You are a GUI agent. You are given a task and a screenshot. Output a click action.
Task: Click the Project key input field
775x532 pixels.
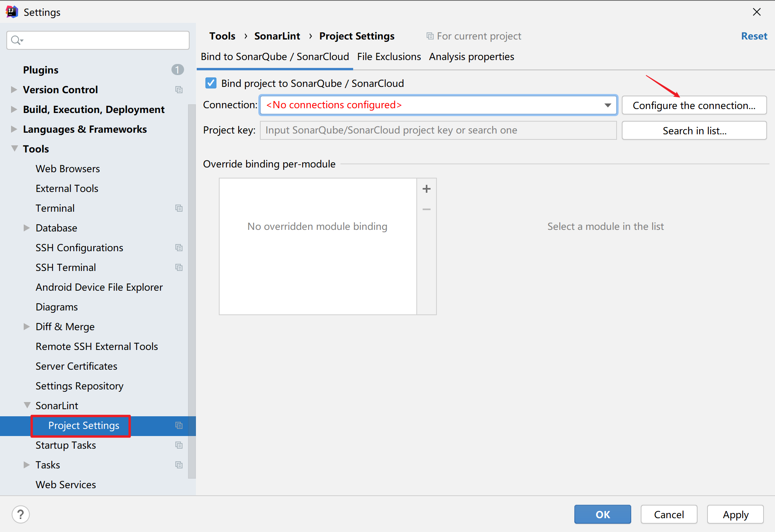[x=438, y=130]
